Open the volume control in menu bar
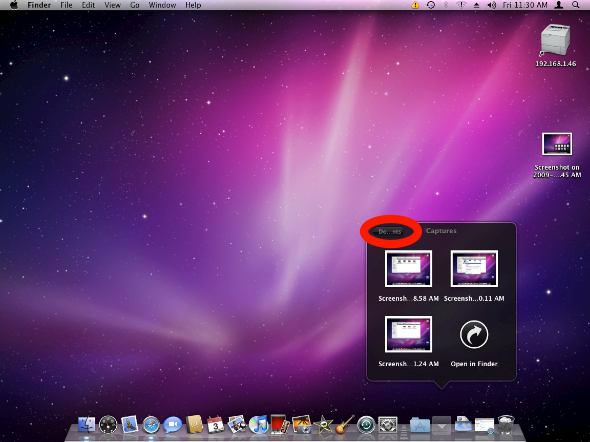This screenshot has width=590, height=442. coord(491,5)
